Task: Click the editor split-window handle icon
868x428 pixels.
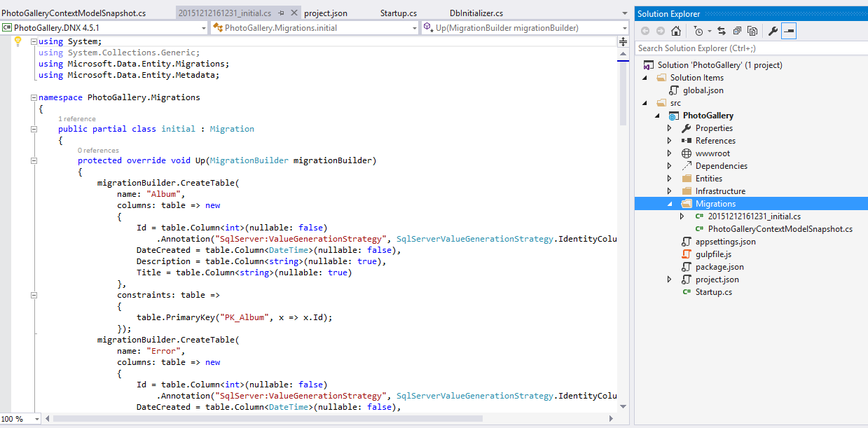Action: pos(623,42)
